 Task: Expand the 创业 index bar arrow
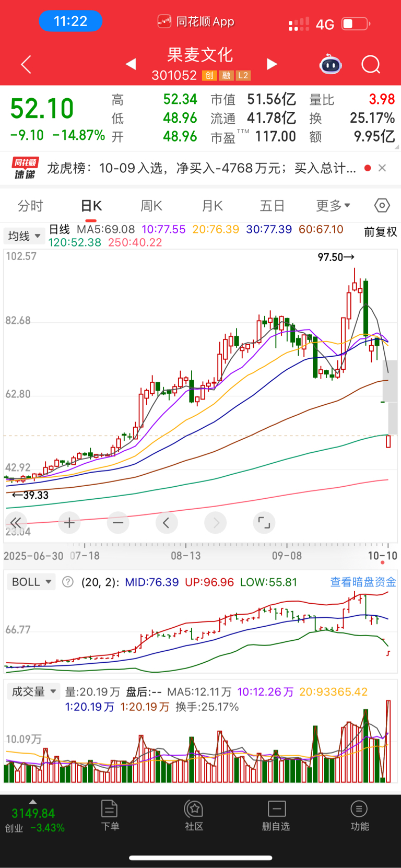pos(33,802)
